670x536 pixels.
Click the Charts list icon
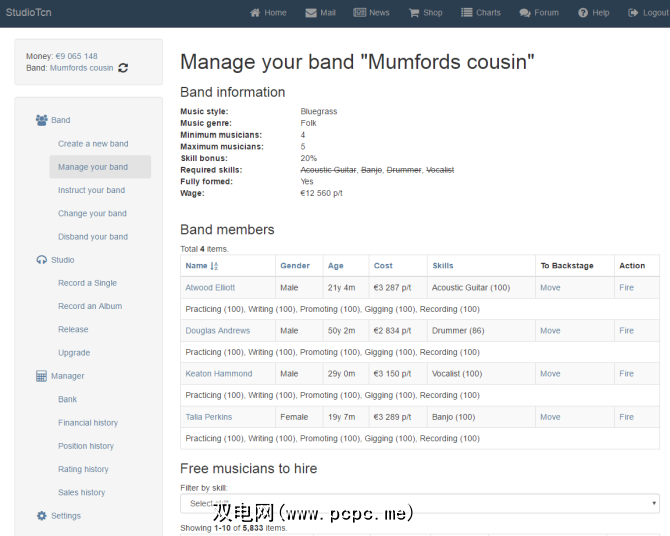pos(467,13)
